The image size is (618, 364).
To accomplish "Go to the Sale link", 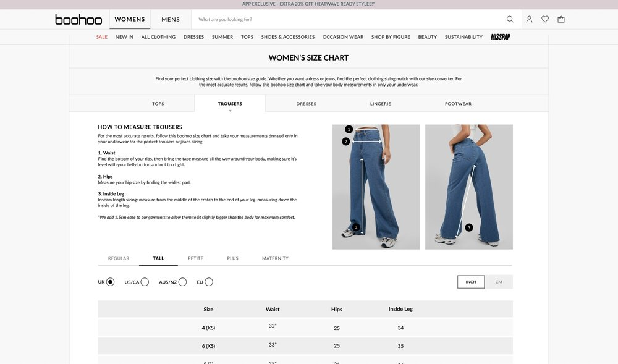I will (x=101, y=37).
